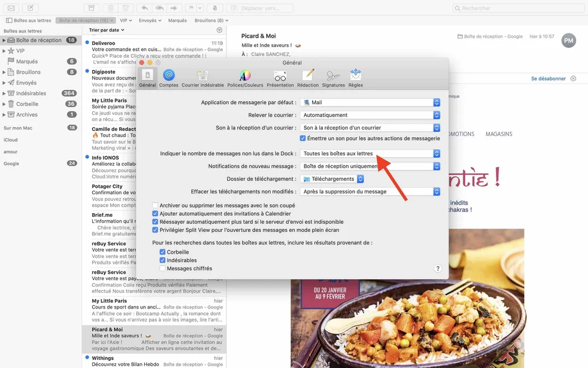588x368 pixels.
Task: Click the trash delete toolbar icon
Action: pos(111,8)
